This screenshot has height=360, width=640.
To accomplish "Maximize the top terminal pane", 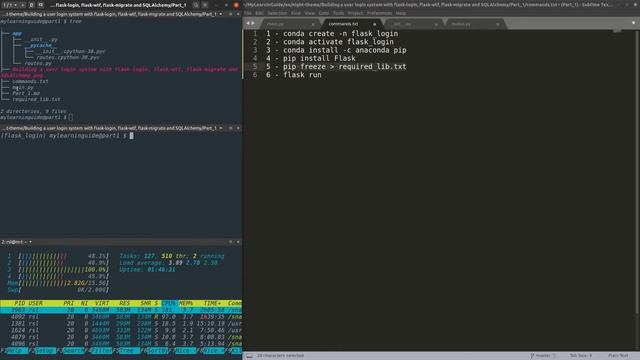I will 230,14.
